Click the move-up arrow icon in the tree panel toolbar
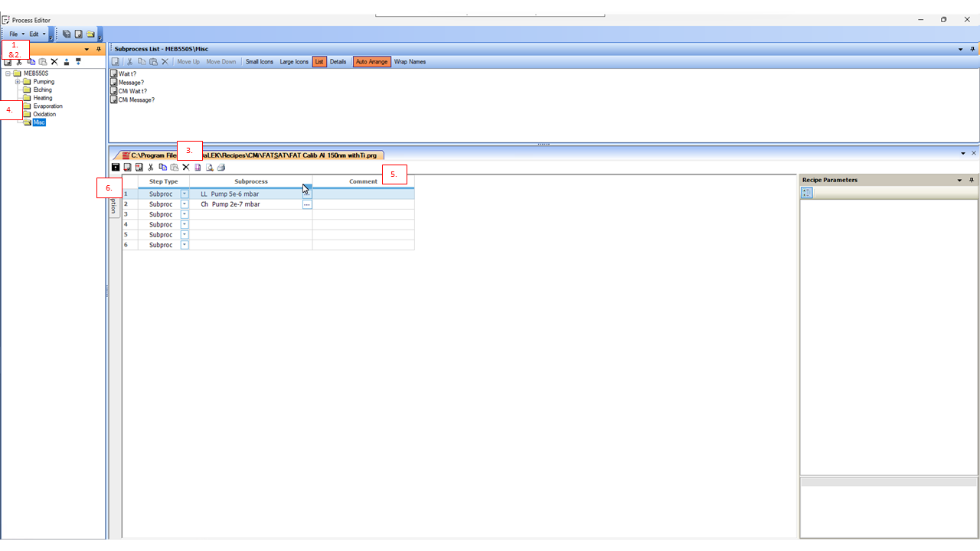The width and height of the screenshot is (980, 551). tap(67, 61)
